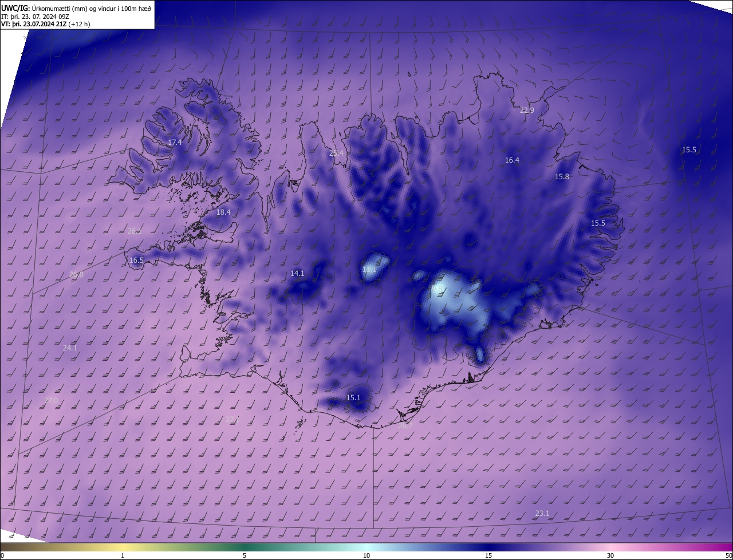
Task: Click the 10 tick on the color scale
Action: [366, 555]
